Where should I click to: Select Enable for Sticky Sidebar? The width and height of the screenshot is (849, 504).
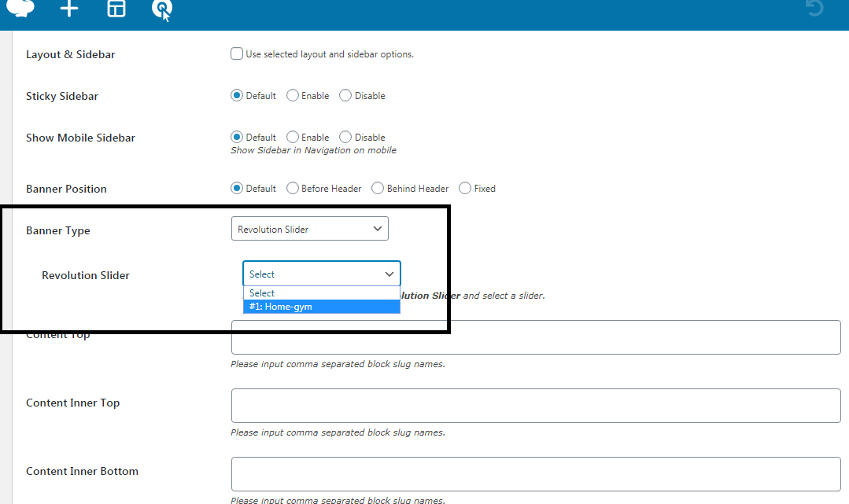pyautogui.click(x=293, y=95)
